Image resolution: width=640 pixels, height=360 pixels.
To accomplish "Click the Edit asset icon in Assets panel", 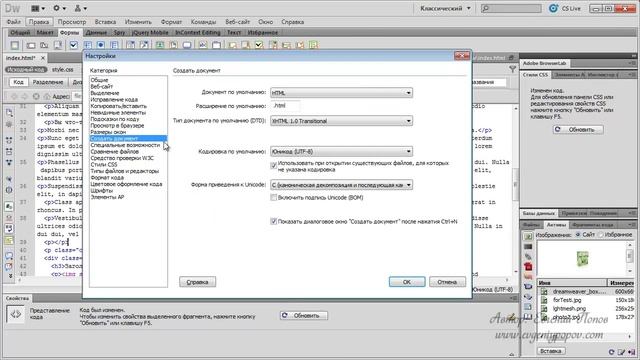I will [x=621, y=351].
